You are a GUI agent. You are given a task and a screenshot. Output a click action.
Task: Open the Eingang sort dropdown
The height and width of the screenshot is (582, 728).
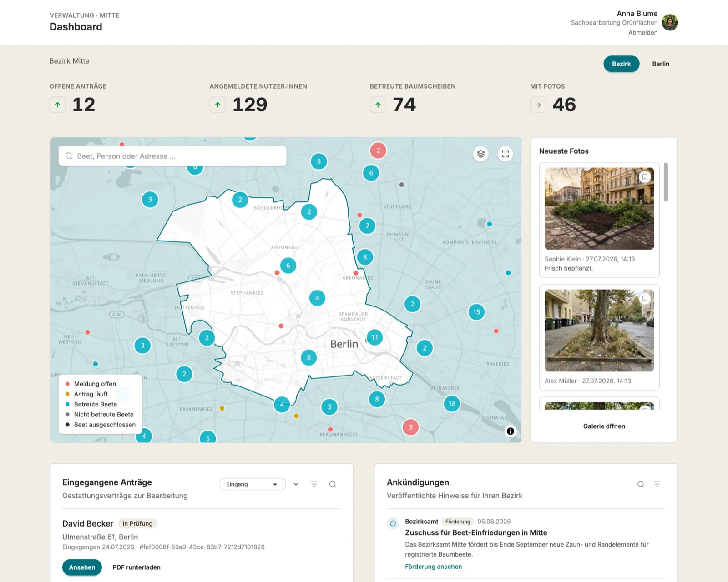tap(253, 484)
